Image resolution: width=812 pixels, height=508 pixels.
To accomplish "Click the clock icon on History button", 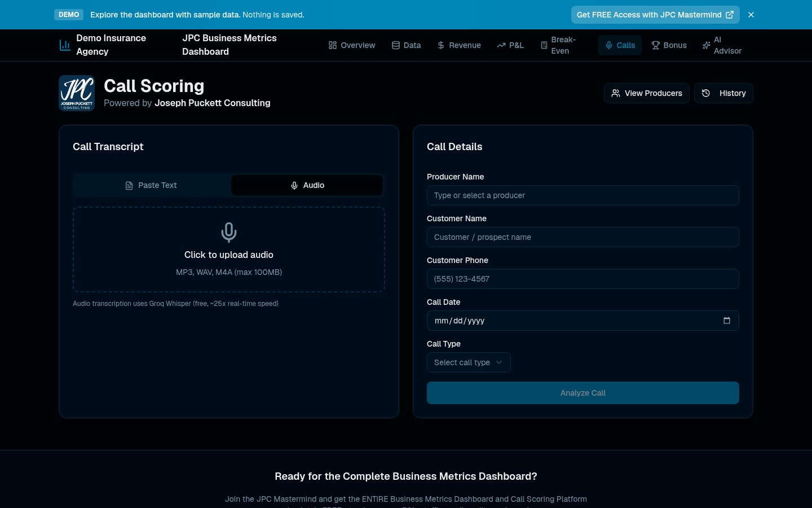I will [706, 93].
